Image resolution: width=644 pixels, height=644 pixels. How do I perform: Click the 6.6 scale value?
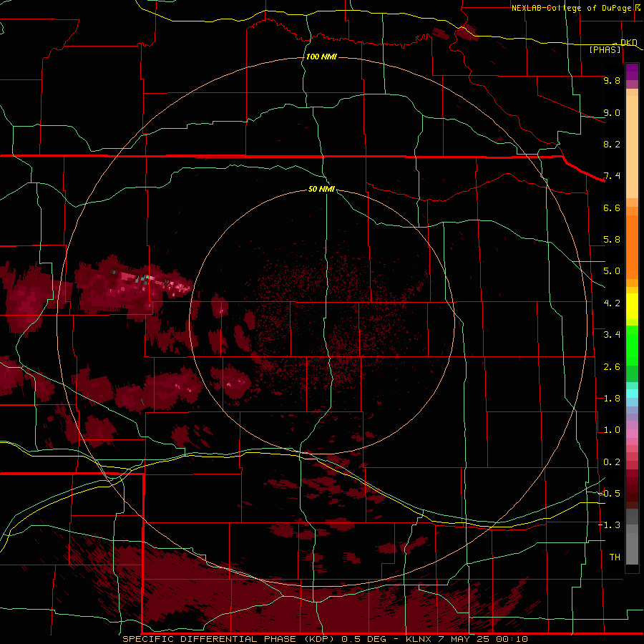pyautogui.click(x=612, y=208)
